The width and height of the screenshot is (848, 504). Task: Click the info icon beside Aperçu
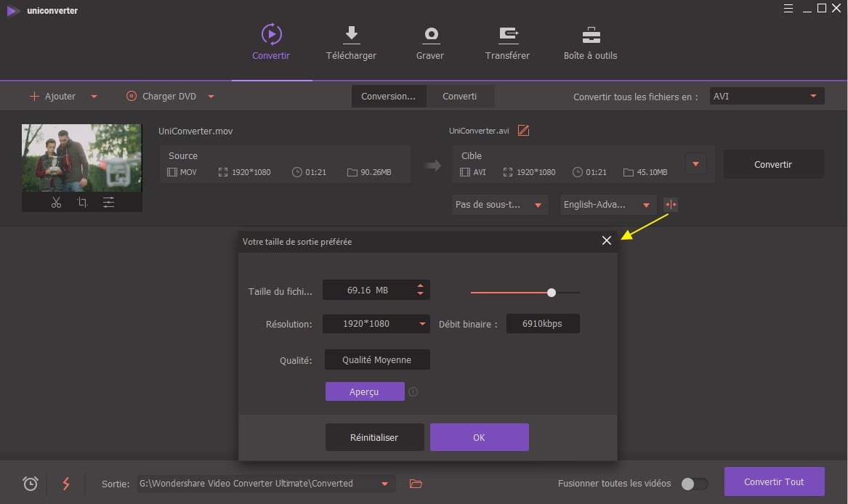413,392
